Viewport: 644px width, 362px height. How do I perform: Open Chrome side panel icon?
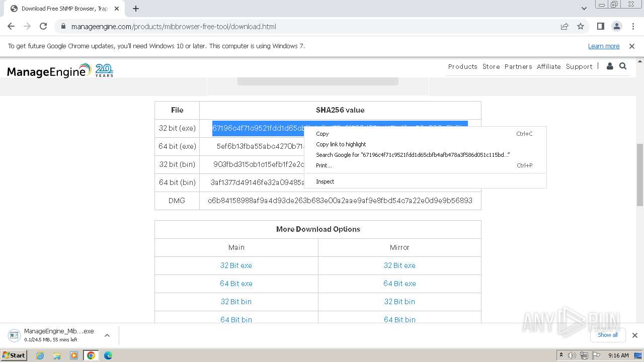601,27
